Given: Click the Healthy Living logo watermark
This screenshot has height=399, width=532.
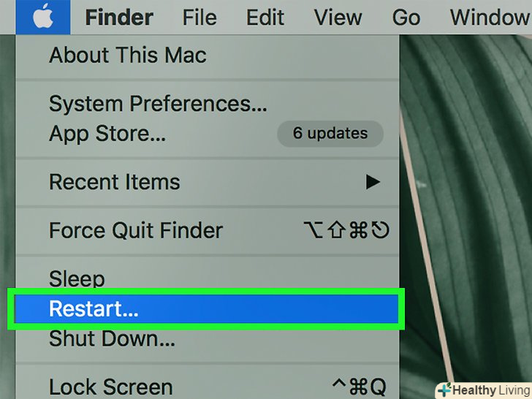Looking at the screenshot, I should coord(482,389).
